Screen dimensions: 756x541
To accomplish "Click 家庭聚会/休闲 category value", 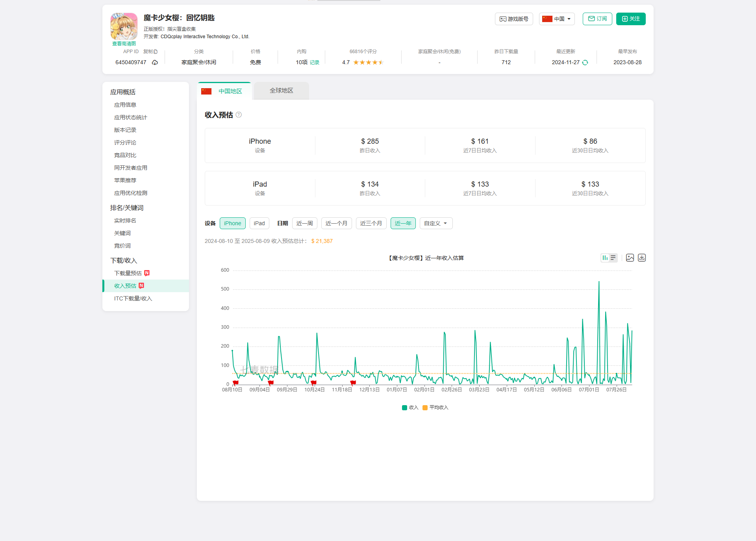I will 199,63.
